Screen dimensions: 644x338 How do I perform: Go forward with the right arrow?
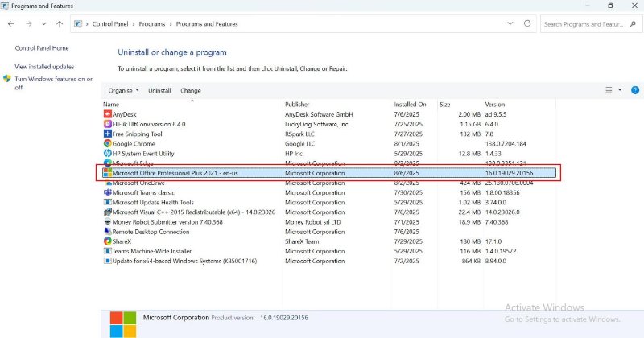(29, 24)
